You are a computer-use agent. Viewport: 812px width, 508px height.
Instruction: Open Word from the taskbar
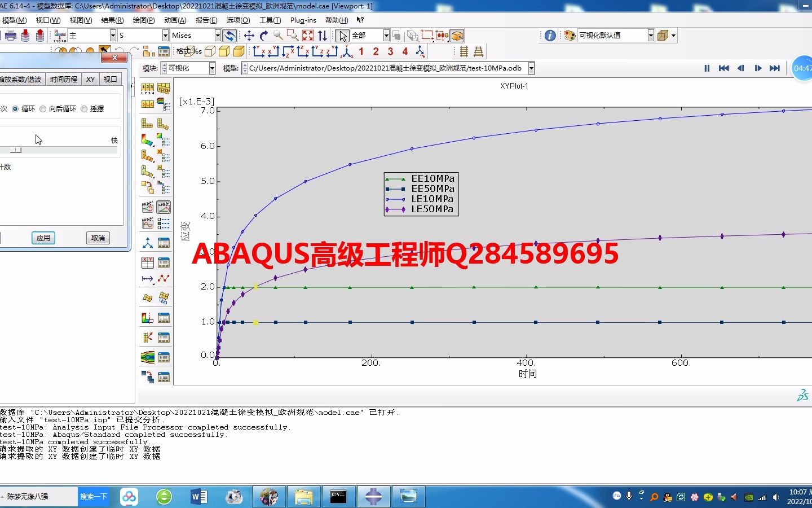(x=199, y=497)
